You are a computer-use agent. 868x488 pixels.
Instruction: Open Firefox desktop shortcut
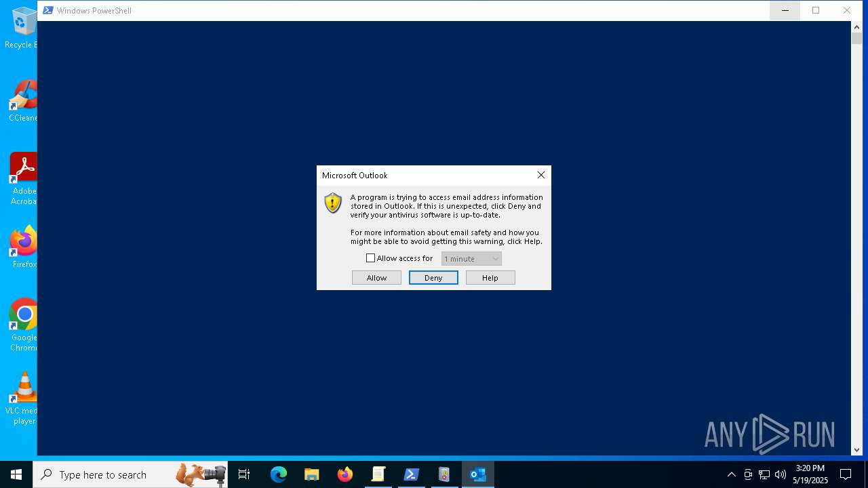click(24, 247)
